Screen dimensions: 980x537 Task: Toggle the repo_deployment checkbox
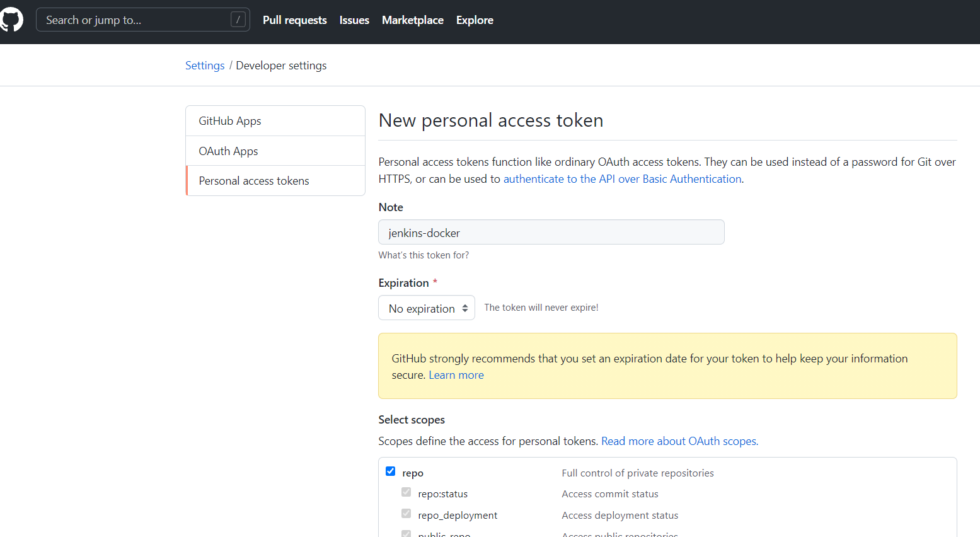click(406, 514)
